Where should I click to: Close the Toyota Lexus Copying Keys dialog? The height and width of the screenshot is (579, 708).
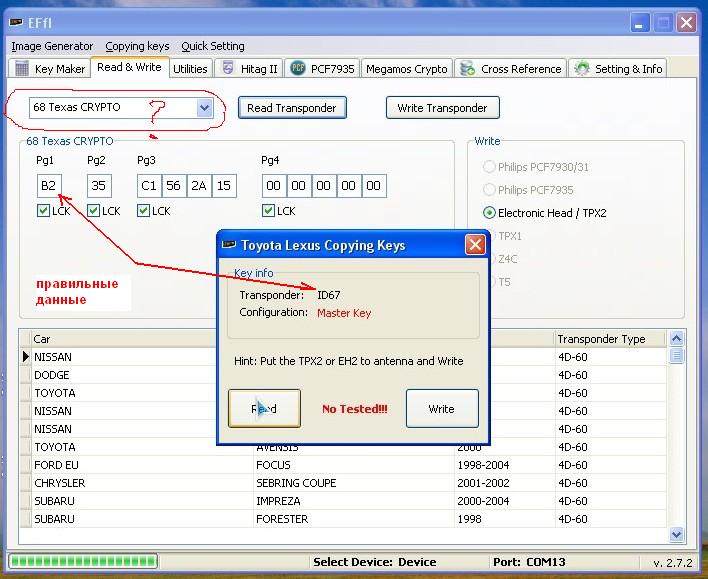click(x=475, y=245)
